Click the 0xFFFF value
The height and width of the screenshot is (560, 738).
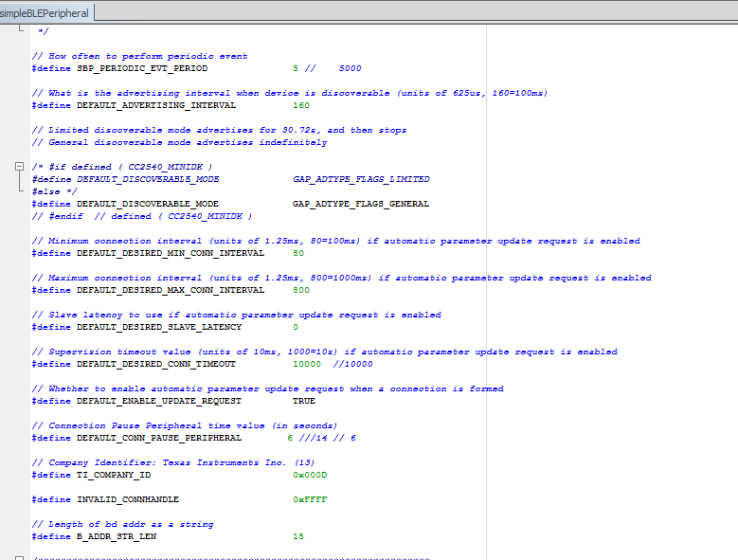310,499
